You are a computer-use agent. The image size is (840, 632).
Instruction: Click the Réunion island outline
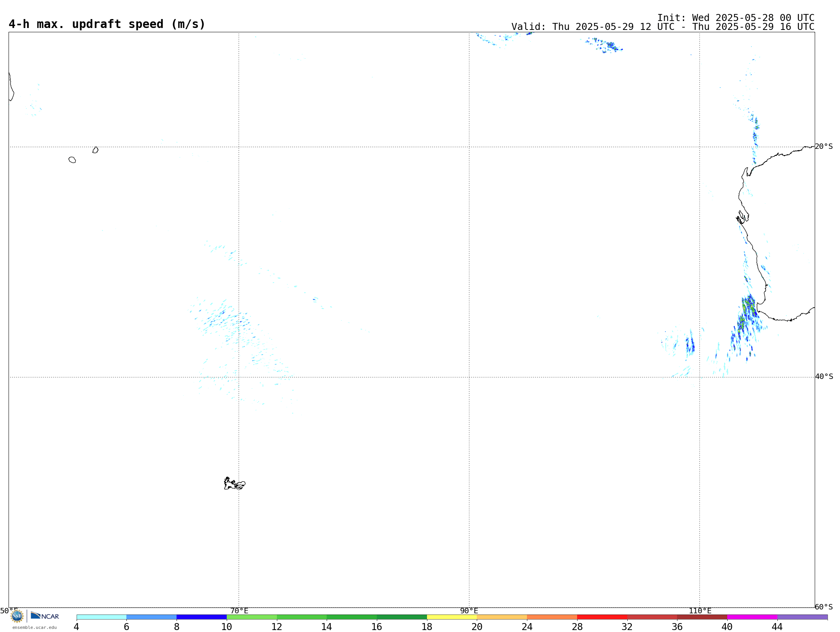[72, 160]
